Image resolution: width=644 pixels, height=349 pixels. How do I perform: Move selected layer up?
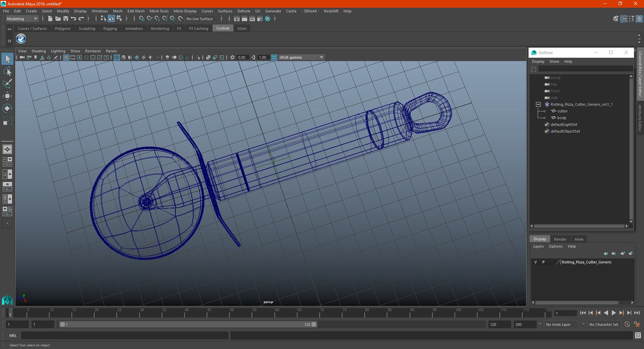coord(606,253)
